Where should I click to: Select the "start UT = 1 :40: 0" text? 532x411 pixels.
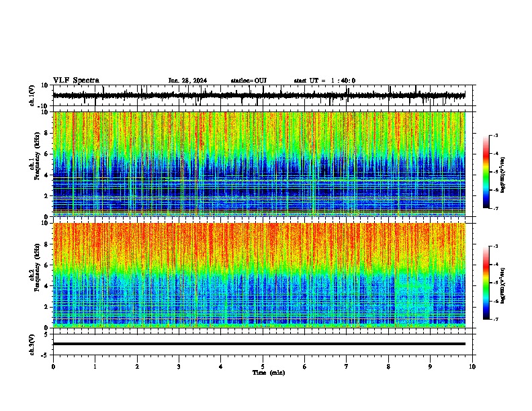324,81
